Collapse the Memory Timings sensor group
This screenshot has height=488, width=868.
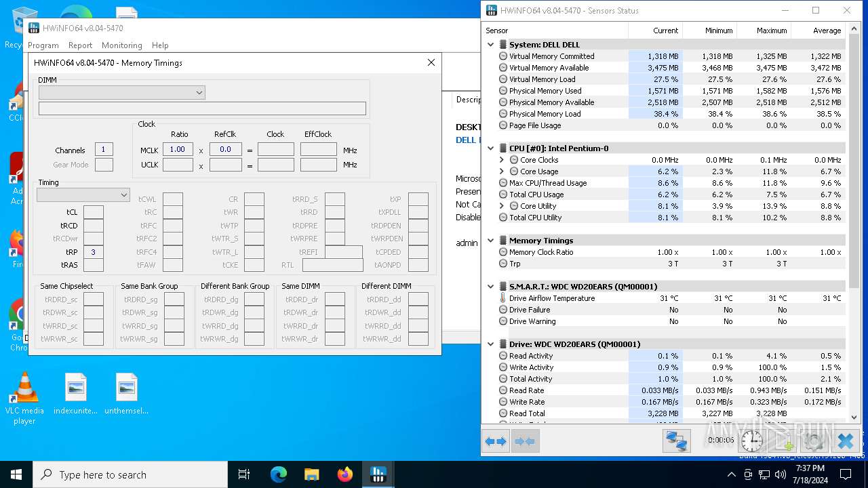(x=491, y=241)
